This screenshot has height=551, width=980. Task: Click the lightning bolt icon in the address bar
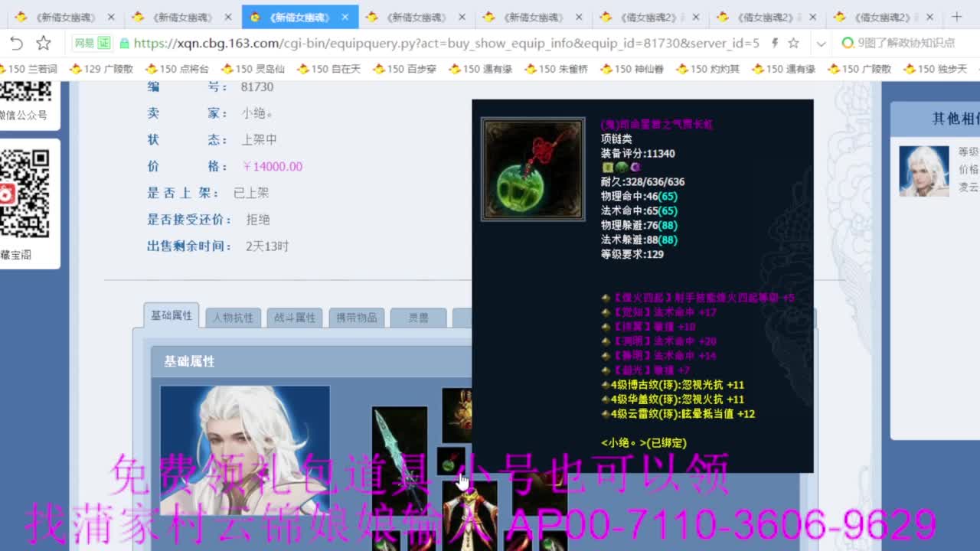pos(775,44)
